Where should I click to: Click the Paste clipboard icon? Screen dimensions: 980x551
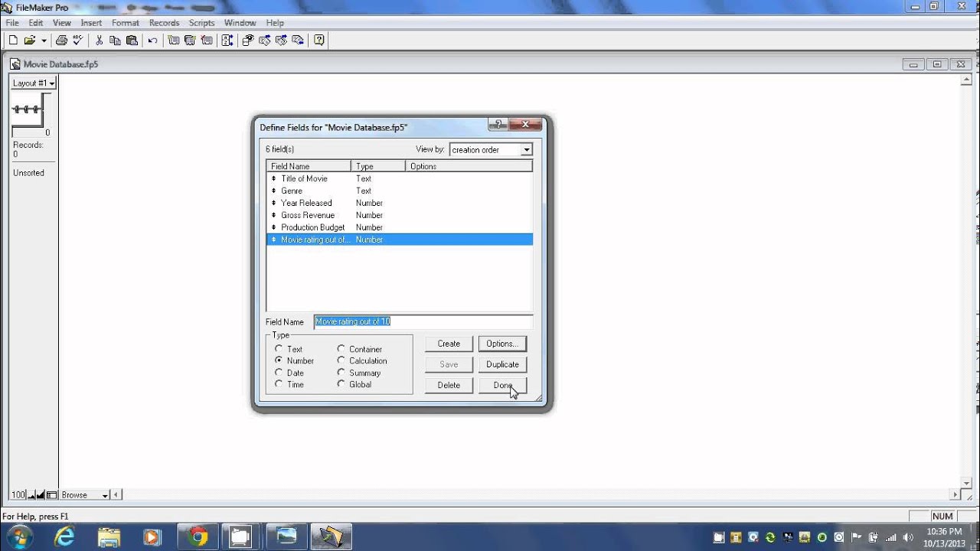132,41
